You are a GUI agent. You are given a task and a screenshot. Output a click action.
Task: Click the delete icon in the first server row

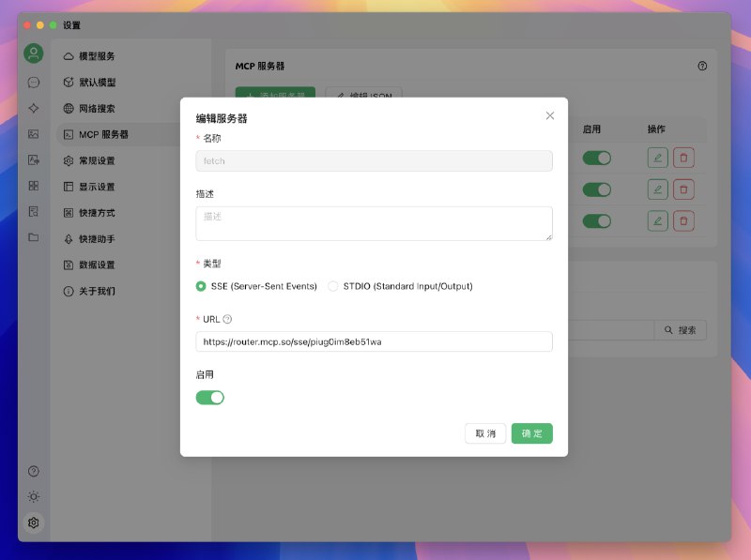coord(683,158)
